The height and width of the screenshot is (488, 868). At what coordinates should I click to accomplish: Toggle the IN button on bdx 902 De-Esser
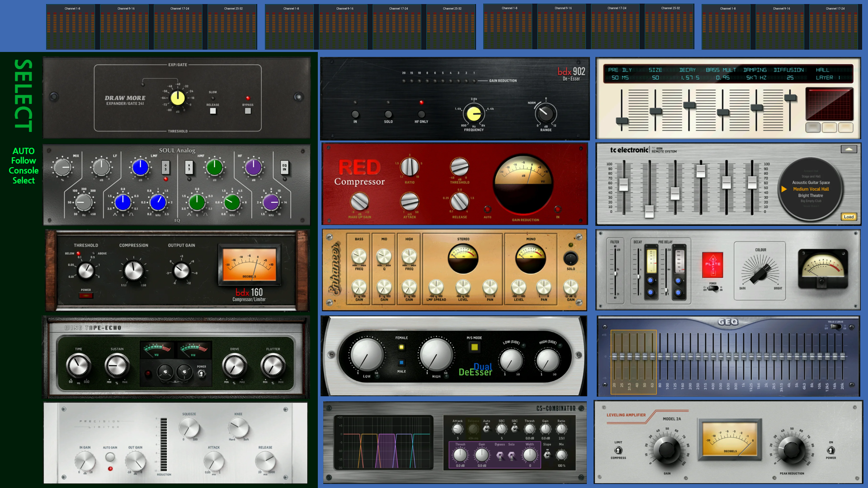tap(355, 114)
